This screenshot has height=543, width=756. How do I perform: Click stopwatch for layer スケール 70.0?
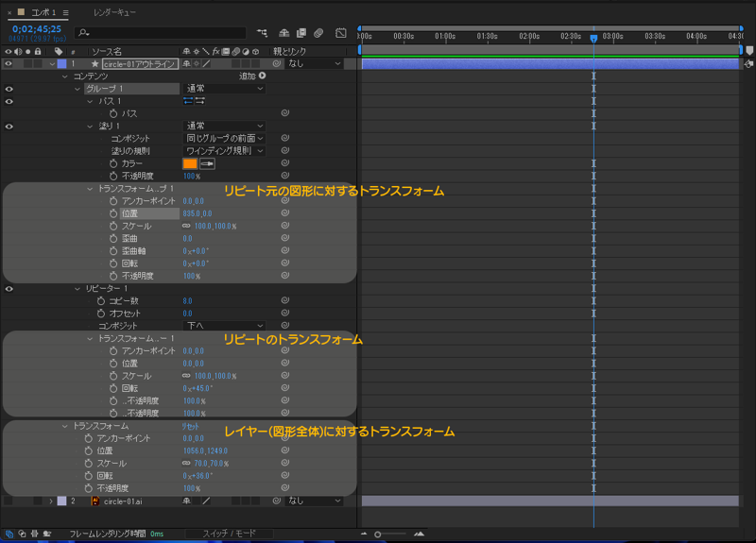pos(88,463)
